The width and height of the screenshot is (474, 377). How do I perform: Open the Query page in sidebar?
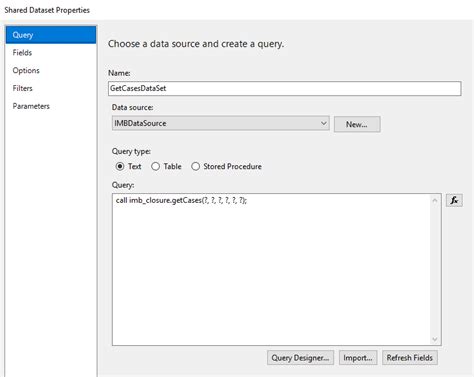[51, 35]
